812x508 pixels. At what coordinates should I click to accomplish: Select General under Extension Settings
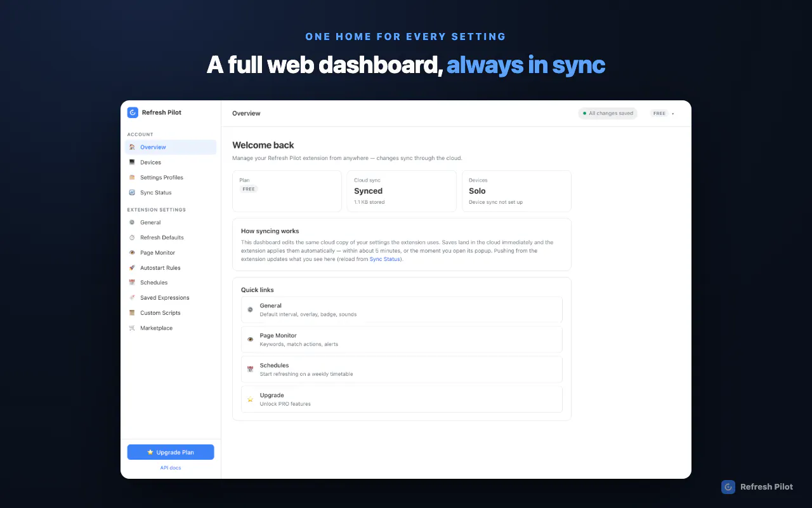tap(171, 222)
